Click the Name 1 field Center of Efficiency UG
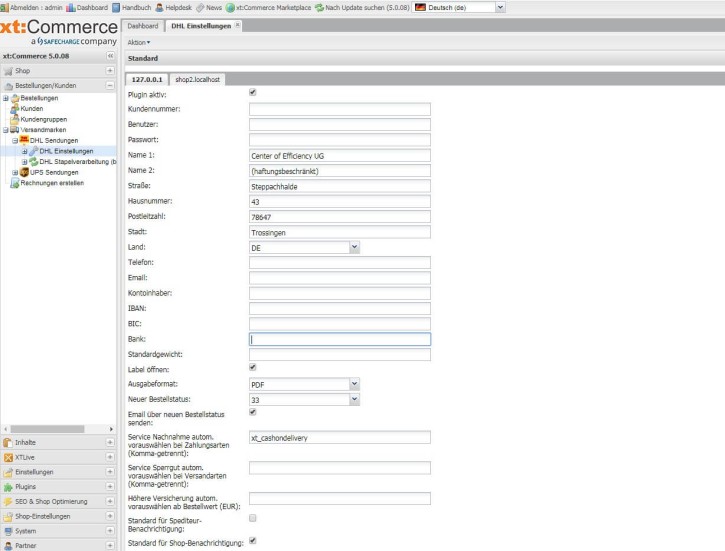 (340, 155)
